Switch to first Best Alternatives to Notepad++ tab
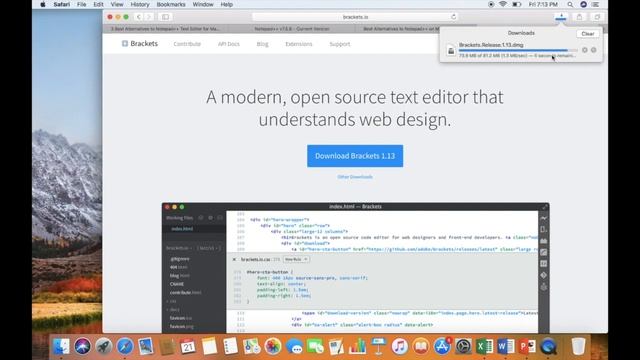This screenshot has width=640, height=360. click(165, 29)
